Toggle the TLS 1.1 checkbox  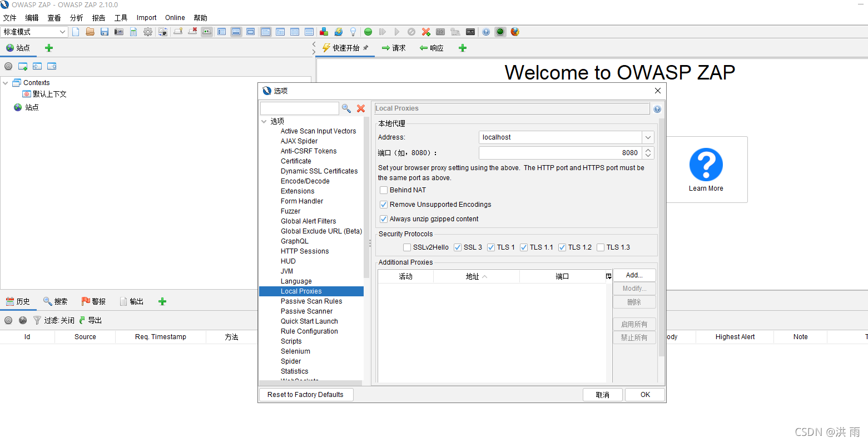524,247
